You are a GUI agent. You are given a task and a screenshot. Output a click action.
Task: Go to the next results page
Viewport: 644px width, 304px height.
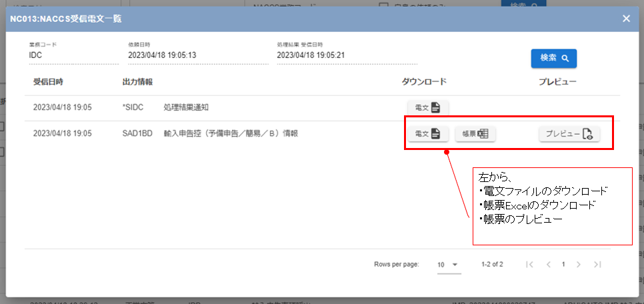point(579,265)
